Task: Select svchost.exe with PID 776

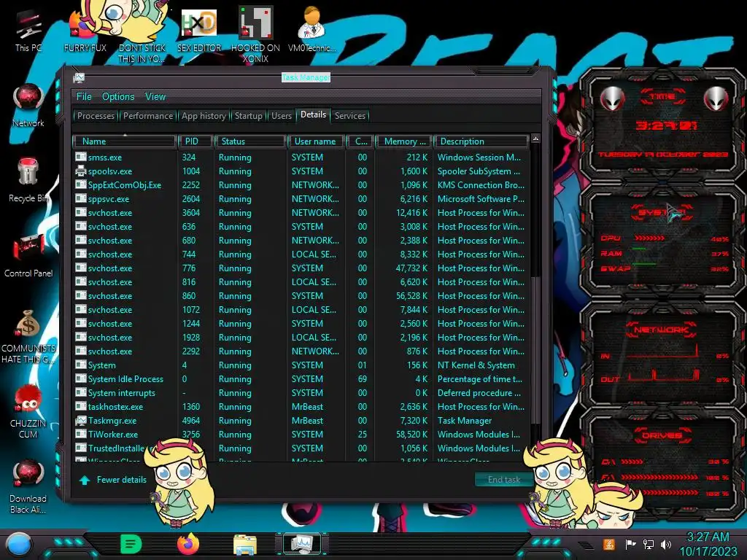Action: pyautogui.click(x=301, y=268)
